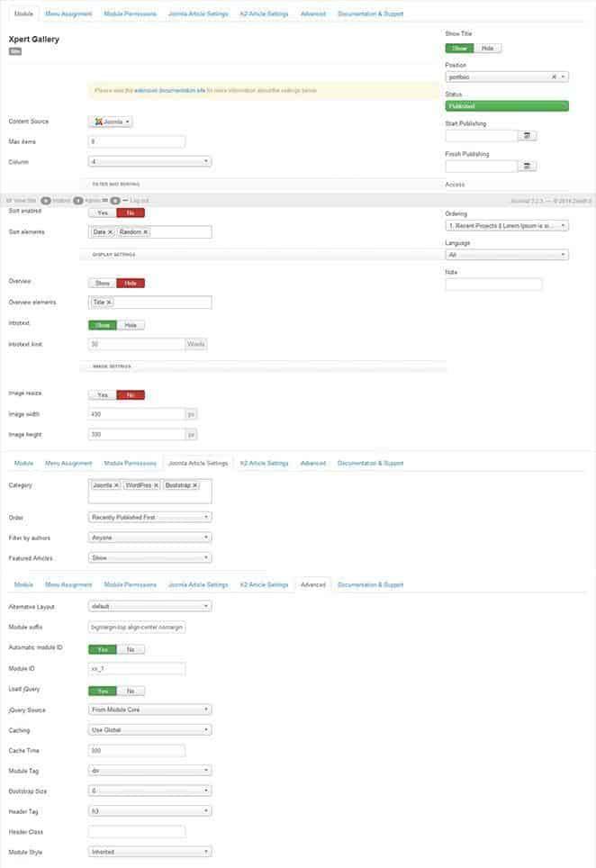Remove the Random tag from Sort elements
Viewport: 596px width, 868px height.
click(x=145, y=232)
